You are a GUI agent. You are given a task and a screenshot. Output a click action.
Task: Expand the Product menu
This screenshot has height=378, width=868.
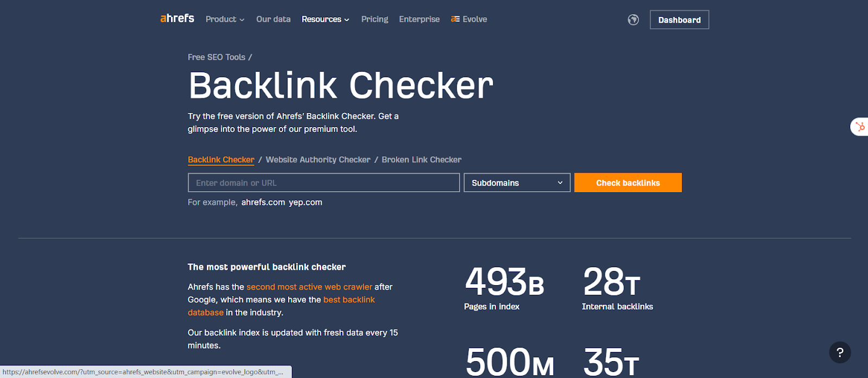pyautogui.click(x=225, y=19)
